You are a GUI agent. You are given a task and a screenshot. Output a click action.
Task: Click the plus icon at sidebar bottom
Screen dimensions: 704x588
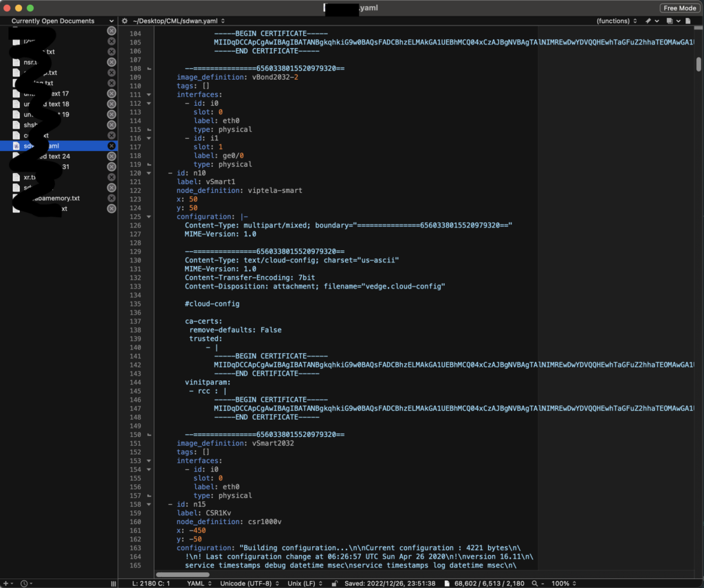click(6, 583)
